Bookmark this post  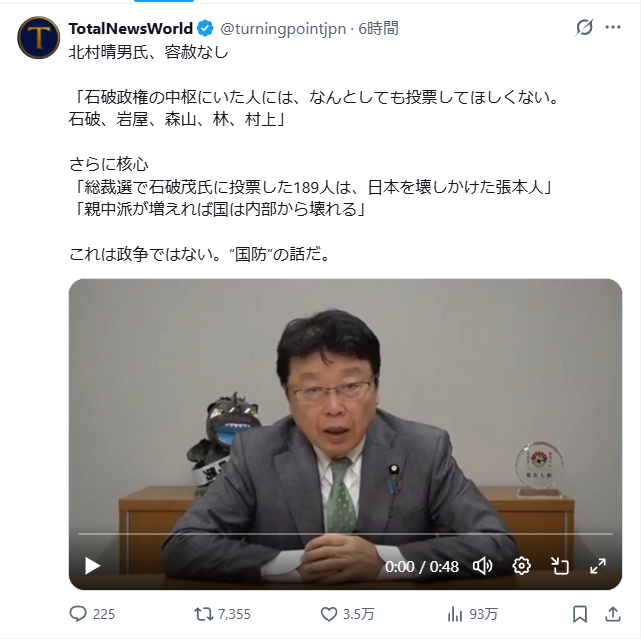click(580, 614)
